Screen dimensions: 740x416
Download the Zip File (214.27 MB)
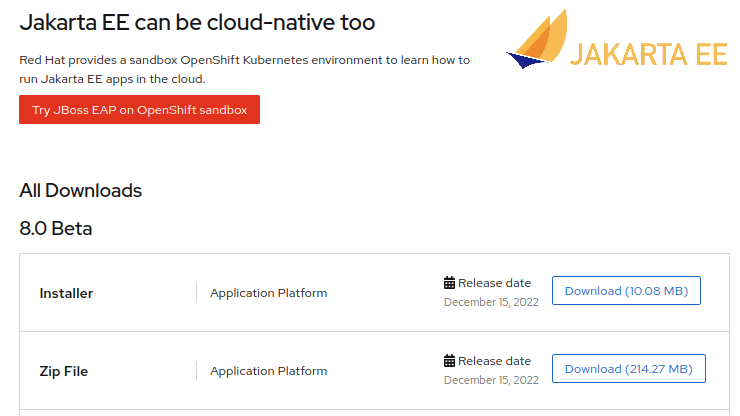[629, 368]
